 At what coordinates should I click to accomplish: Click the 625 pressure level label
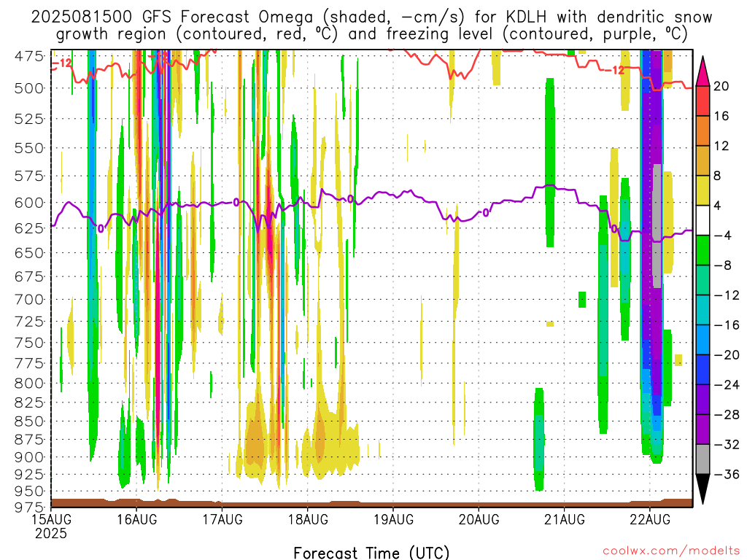(x=29, y=228)
